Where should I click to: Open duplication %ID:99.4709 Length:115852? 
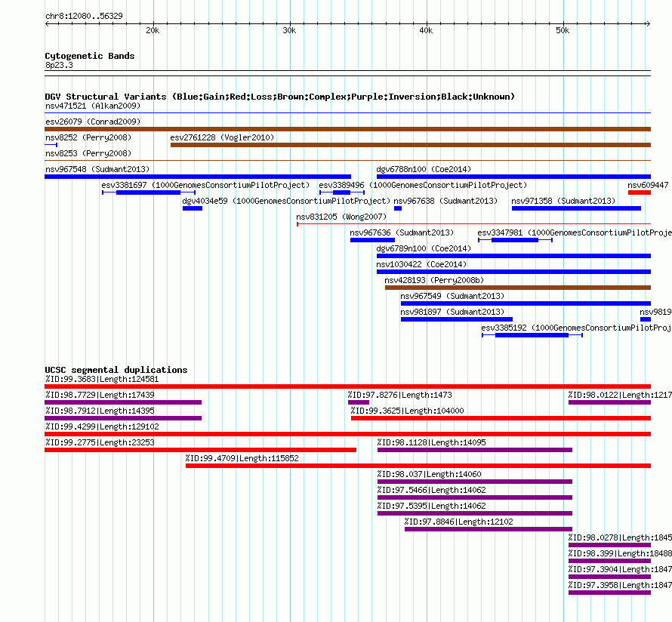point(418,466)
